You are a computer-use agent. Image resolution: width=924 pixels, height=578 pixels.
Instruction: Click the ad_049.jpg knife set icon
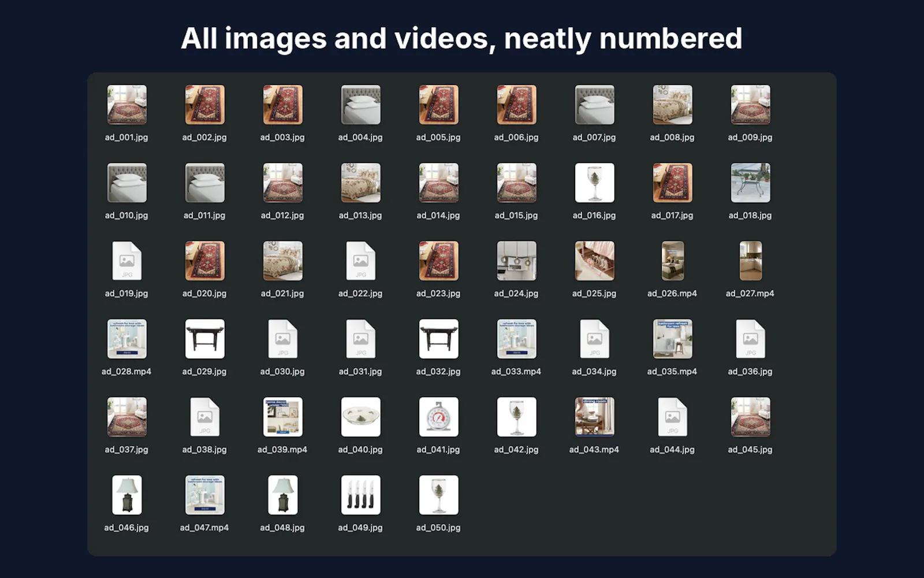[x=360, y=495]
